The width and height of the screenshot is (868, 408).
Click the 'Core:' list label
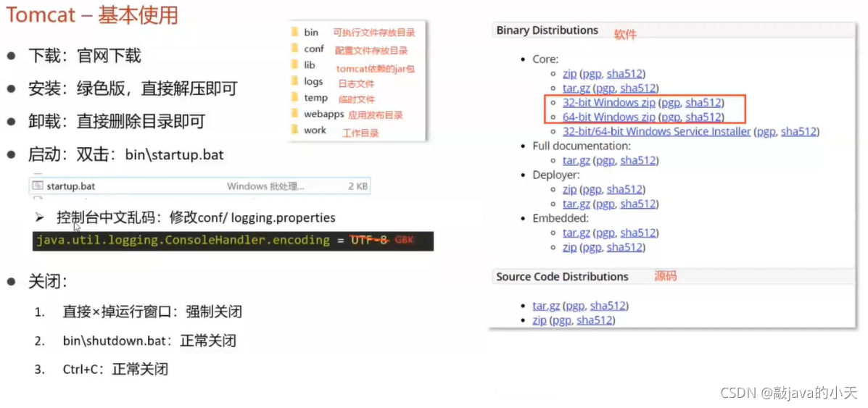pos(545,59)
